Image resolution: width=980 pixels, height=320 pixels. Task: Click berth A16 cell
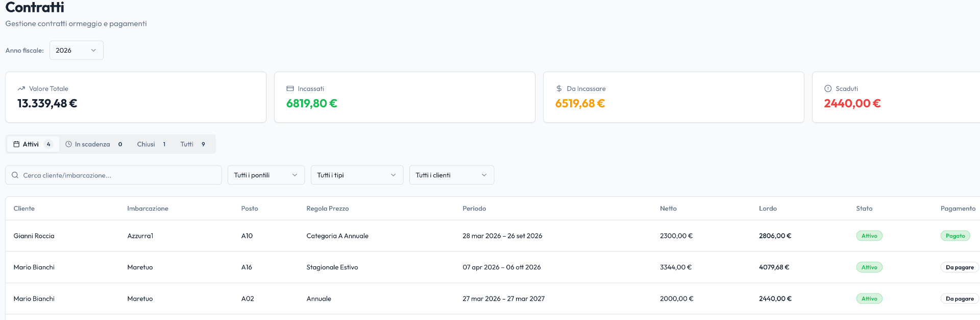point(247,267)
